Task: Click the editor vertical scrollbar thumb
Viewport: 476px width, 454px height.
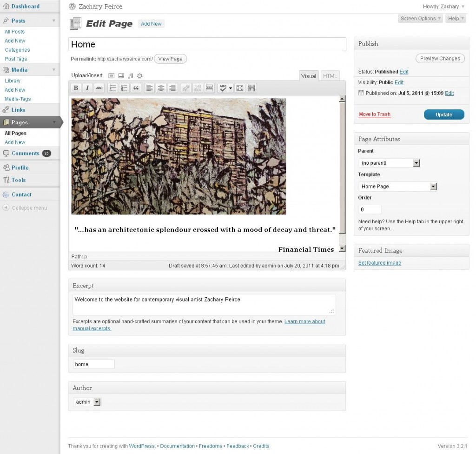Action: coord(342,168)
